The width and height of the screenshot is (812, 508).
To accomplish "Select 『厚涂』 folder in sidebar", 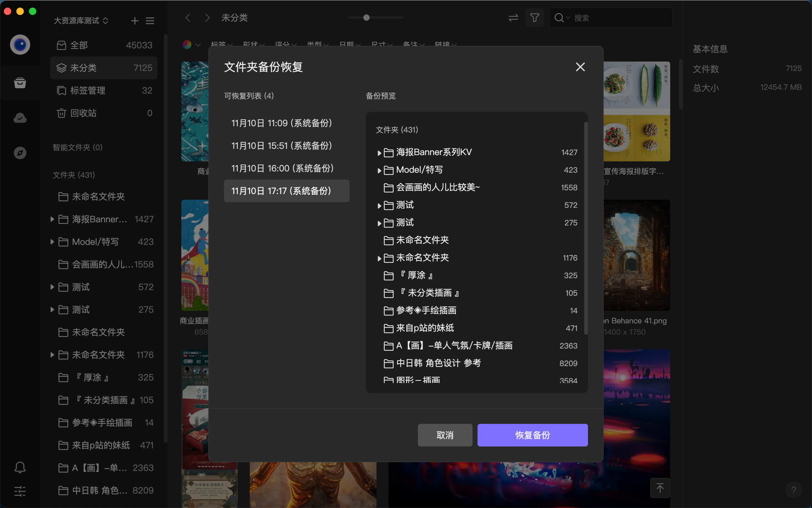I will click(104, 377).
